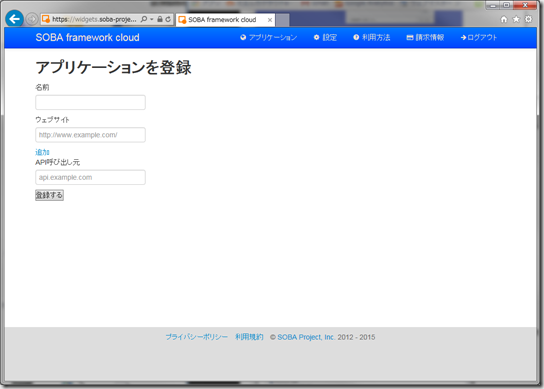The width and height of the screenshot is (544, 389).
Task: Go back with the browser back arrow
Action: click(x=14, y=19)
